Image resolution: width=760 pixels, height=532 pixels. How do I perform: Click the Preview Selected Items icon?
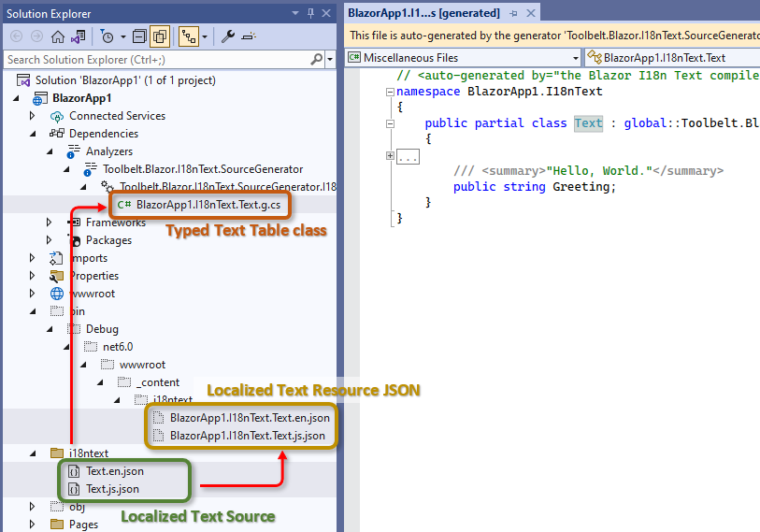click(x=248, y=36)
